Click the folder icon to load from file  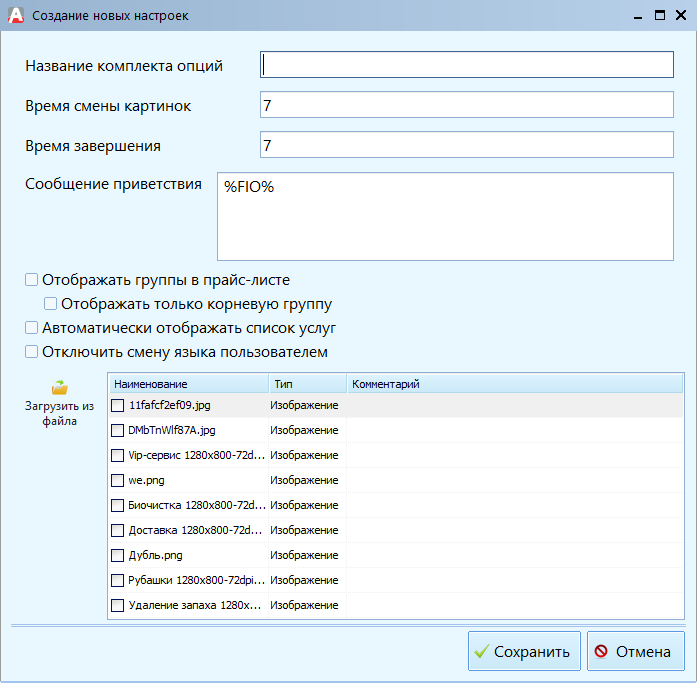[59, 387]
